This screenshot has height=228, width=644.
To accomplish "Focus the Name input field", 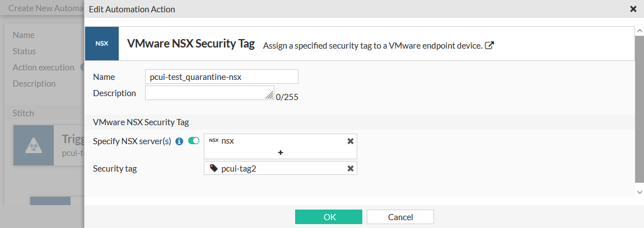I will tap(221, 77).
